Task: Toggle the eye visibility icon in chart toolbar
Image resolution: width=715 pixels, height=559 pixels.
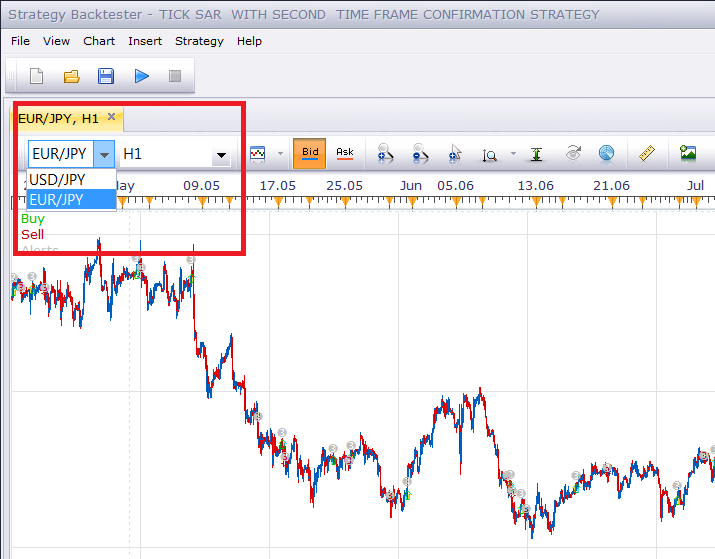Action: [x=573, y=154]
